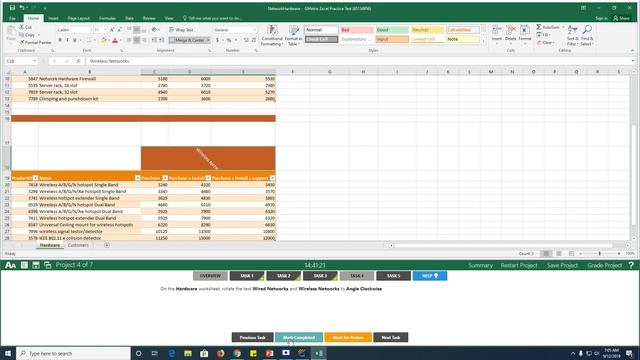Expand the Name Box dropdown

click(x=35, y=61)
